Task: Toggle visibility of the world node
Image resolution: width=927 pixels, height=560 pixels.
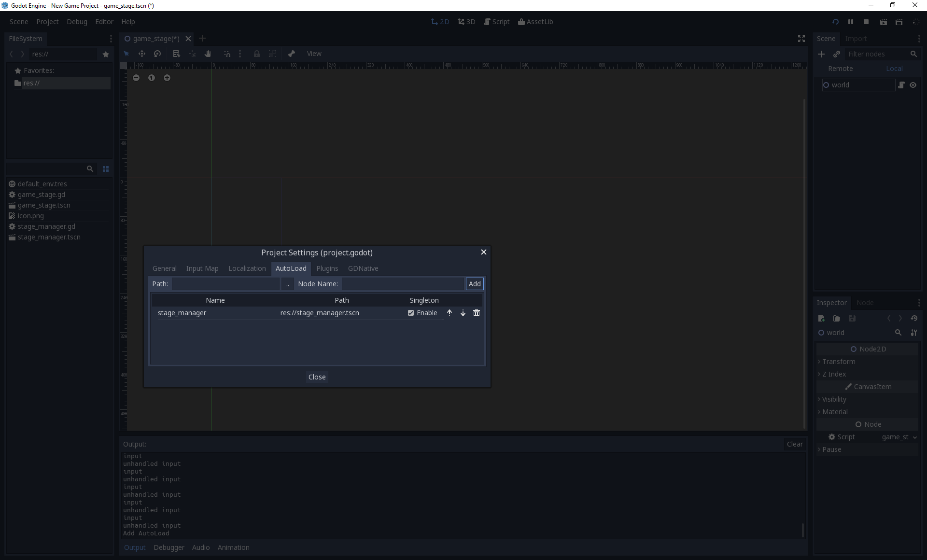Action: (x=913, y=85)
